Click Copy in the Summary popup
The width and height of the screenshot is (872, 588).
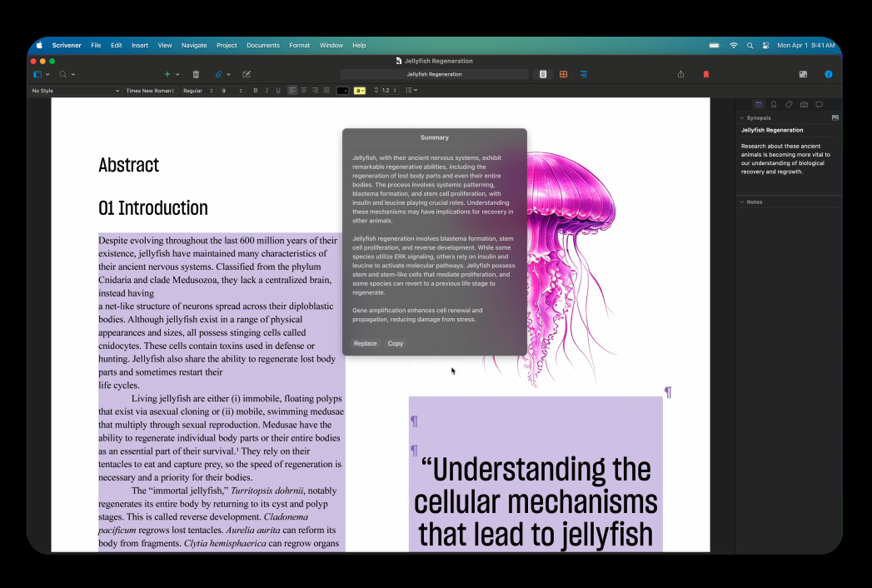pos(396,344)
